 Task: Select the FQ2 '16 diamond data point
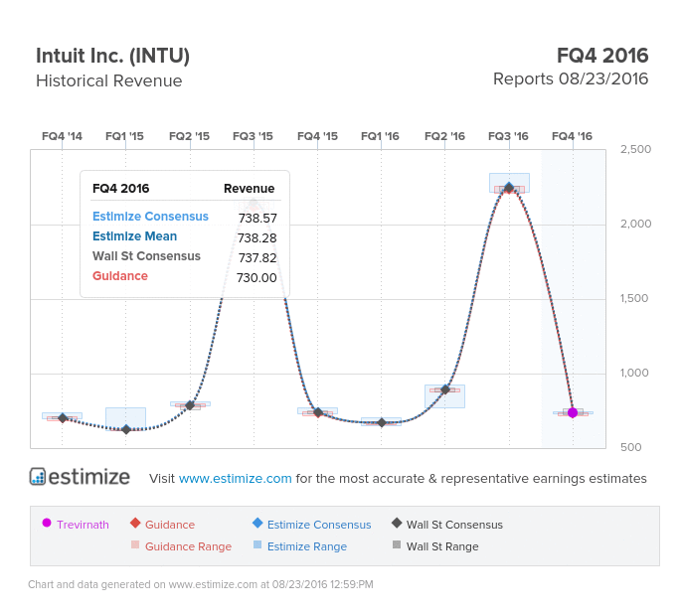445,389
